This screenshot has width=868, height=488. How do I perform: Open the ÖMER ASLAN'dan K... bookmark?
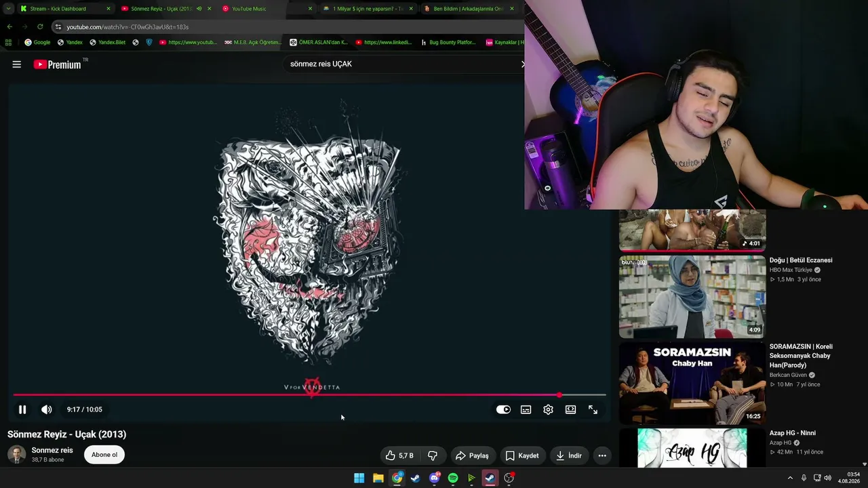[x=319, y=42]
